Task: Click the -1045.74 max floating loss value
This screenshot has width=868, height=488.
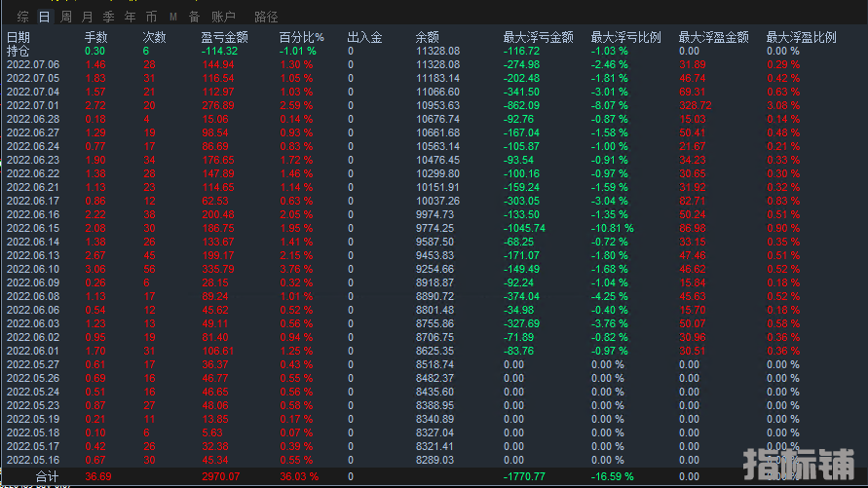Action: pos(524,229)
